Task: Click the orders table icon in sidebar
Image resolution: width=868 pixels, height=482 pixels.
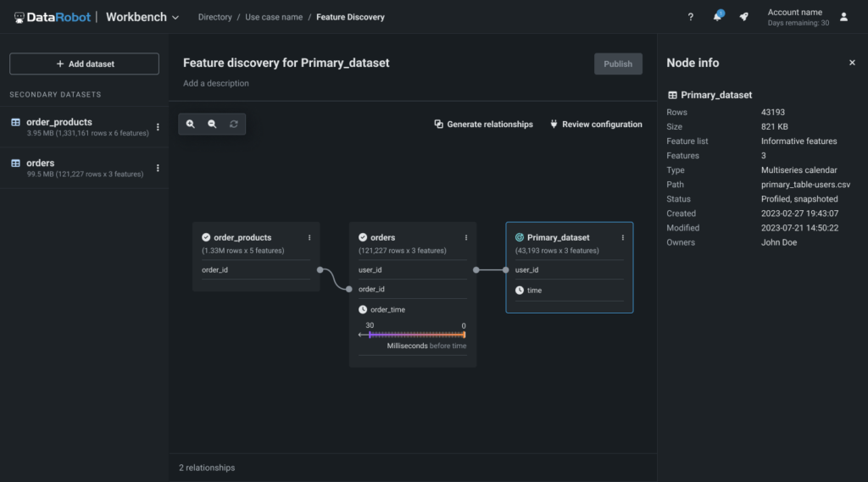Action: (15, 163)
